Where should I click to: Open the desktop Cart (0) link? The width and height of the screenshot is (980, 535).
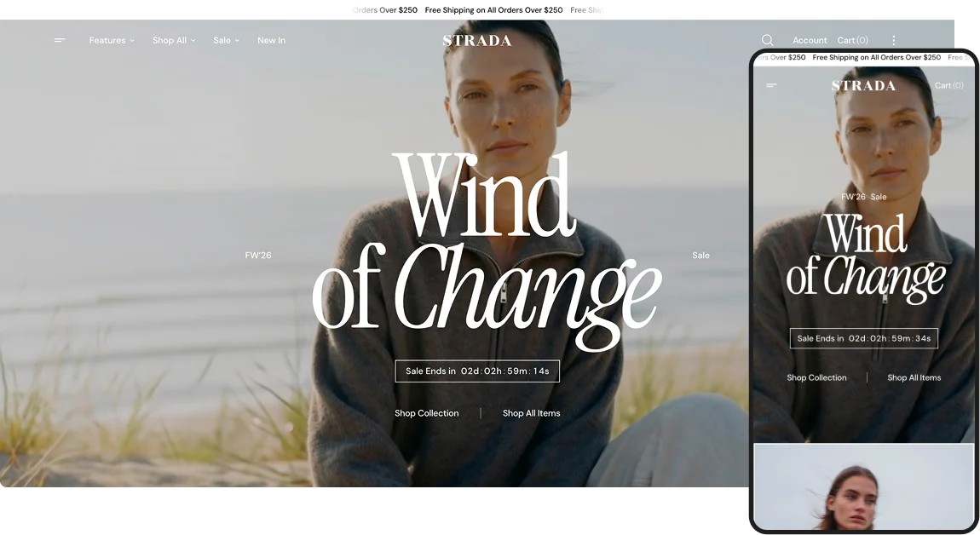click(852, 40)
